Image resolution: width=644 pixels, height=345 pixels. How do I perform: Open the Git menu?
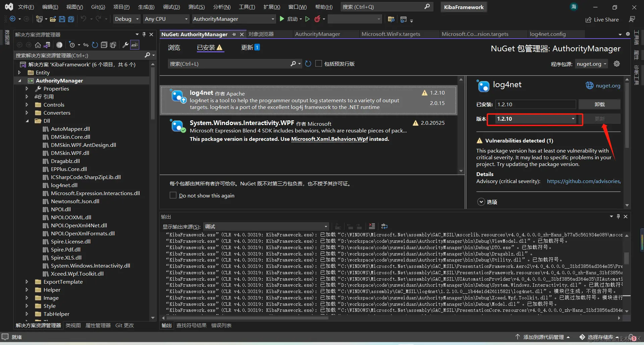(98, 7)
